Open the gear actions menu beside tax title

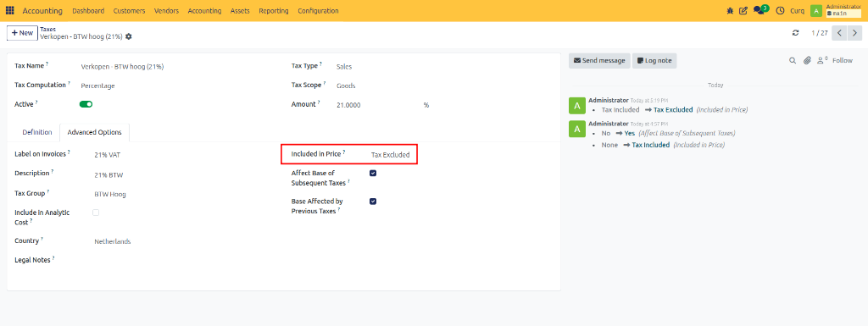coord(129,36)
